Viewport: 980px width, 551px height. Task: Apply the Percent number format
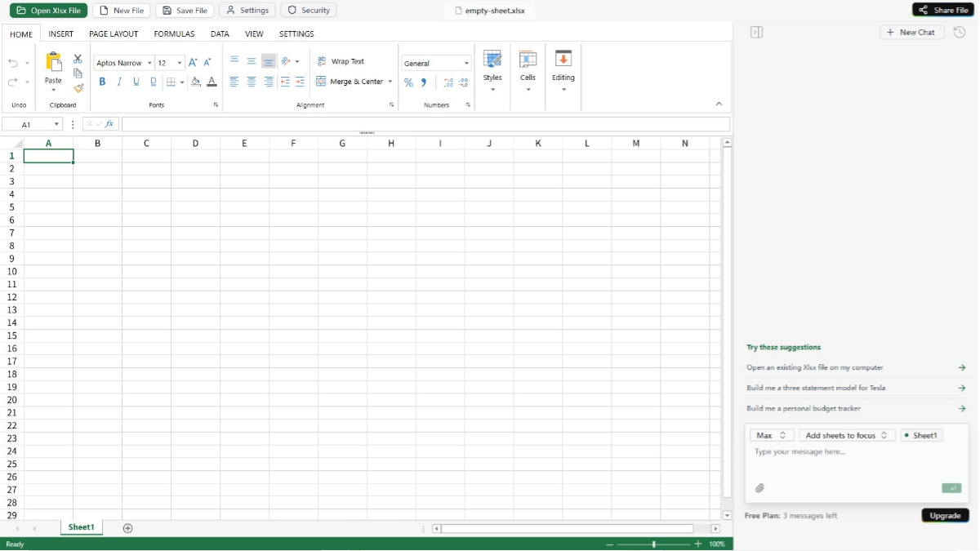click(408, 82)
